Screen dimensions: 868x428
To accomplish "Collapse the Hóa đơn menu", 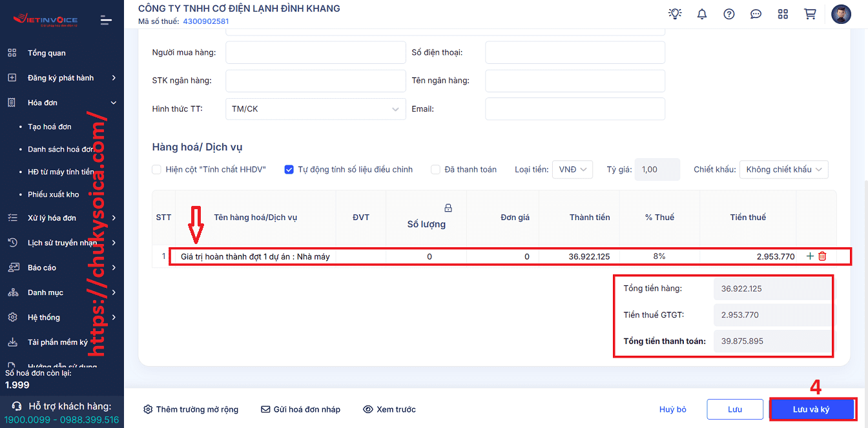I will click(114, 103).
